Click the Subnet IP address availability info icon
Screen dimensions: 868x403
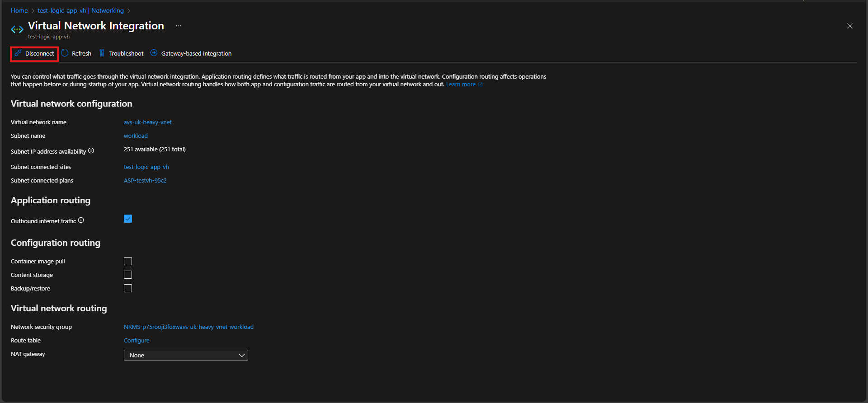(x=91, y=151)
